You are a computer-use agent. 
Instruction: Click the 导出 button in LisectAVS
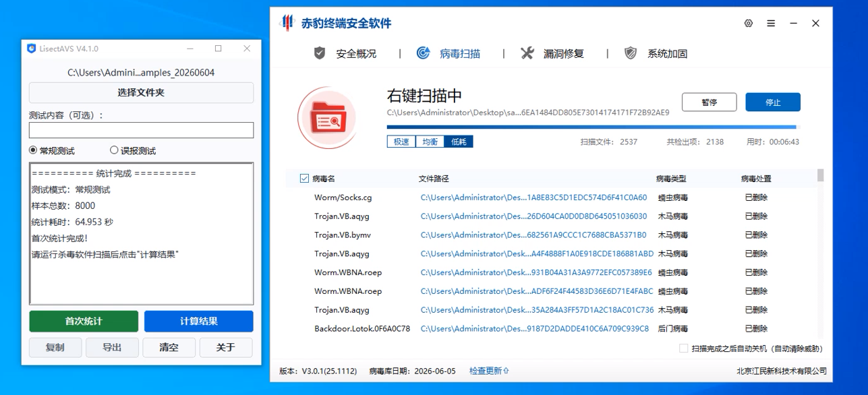pos(112,347)
